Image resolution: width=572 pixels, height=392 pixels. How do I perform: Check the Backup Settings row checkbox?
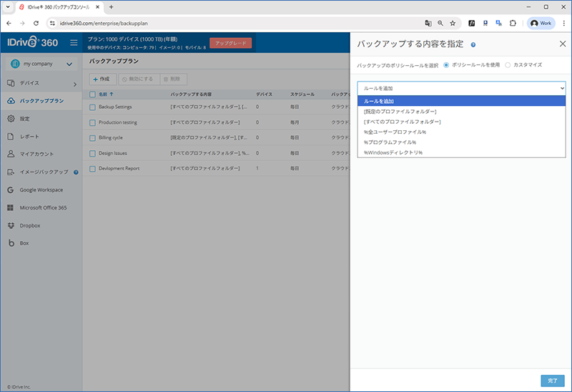tap(92, 107)
